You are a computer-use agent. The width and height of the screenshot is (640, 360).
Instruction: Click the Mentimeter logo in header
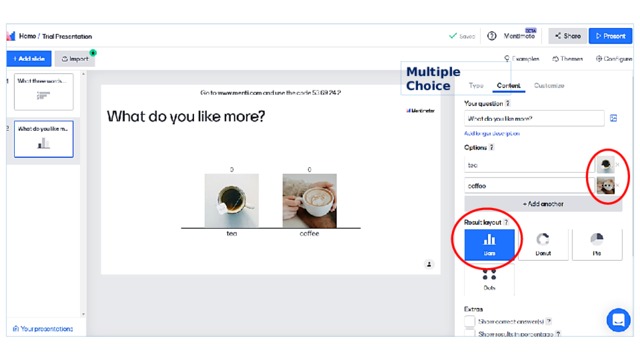click(x=11, y=36)
